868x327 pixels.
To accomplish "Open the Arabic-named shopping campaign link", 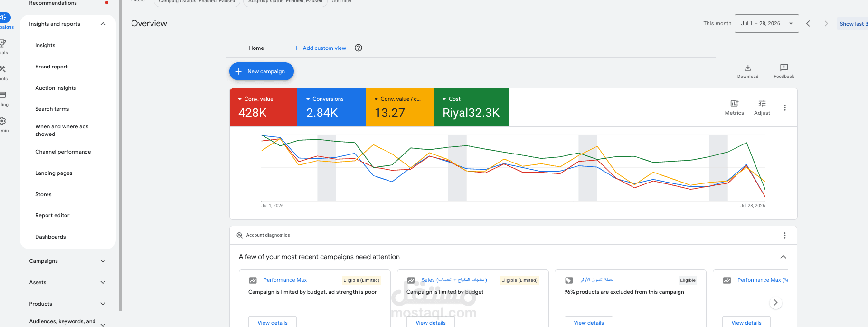I will [x=596, y=280].
